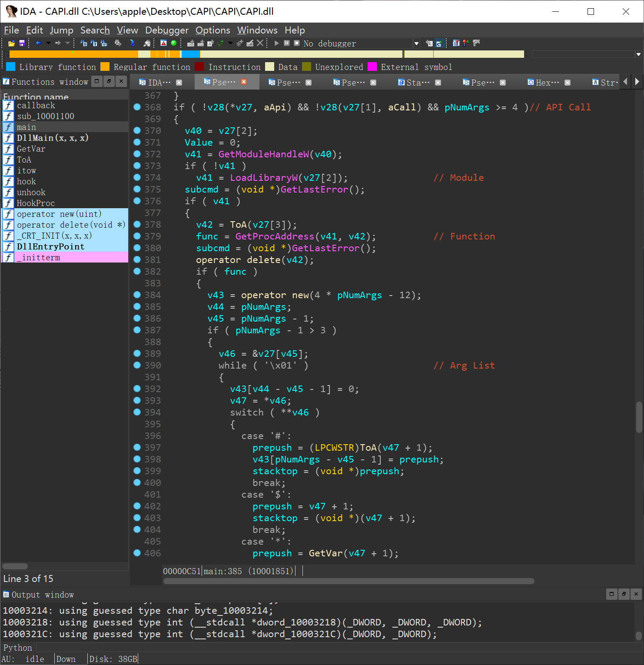644x665 pixels.
Task: Click the blue Jump back arrow
Action: [38, 43]
